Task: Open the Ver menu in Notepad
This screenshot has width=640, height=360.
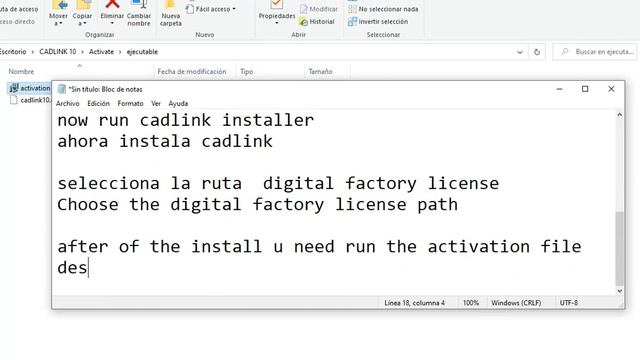Action: pos(156,104)
